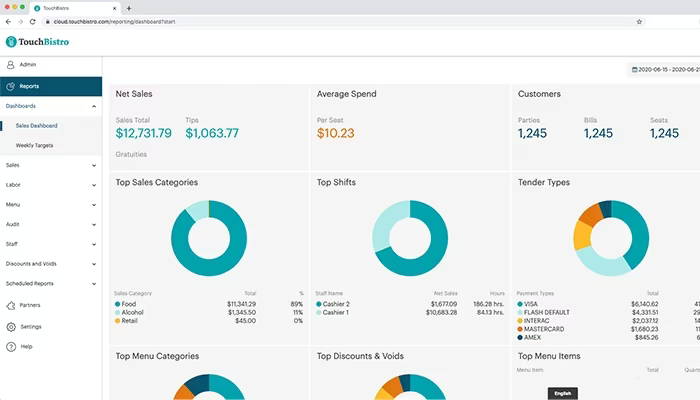This screenshot has height=400, width=700.
Task: Select the Reports icon in sidebar
Action: click(11, 86)
